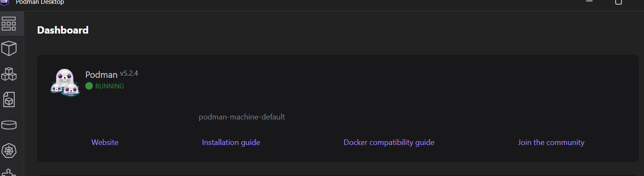Go to Containers via cube icon
Screen dimensions: 644x176
coord(9,49)
